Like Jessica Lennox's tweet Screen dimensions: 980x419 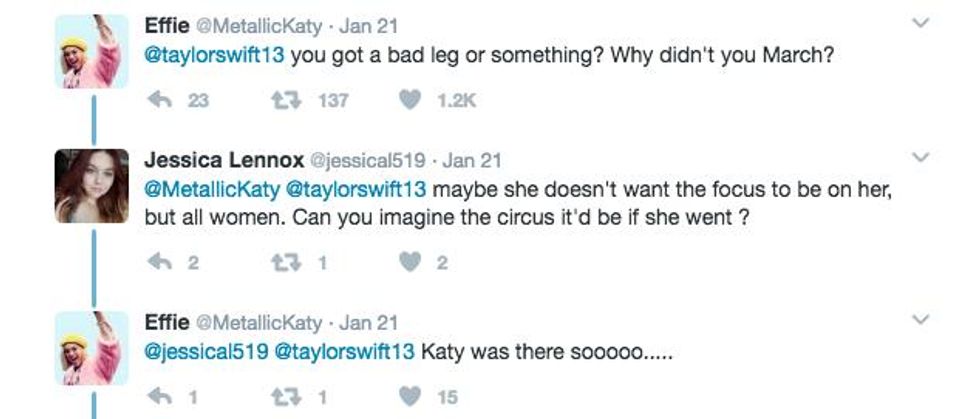click(x=409, y=263)
